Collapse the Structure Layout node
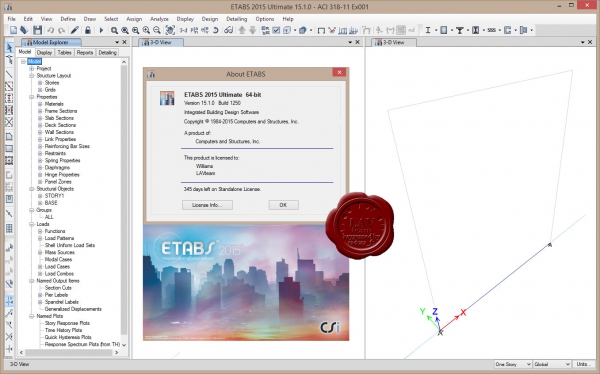600x374 pixels. (32, 76)
